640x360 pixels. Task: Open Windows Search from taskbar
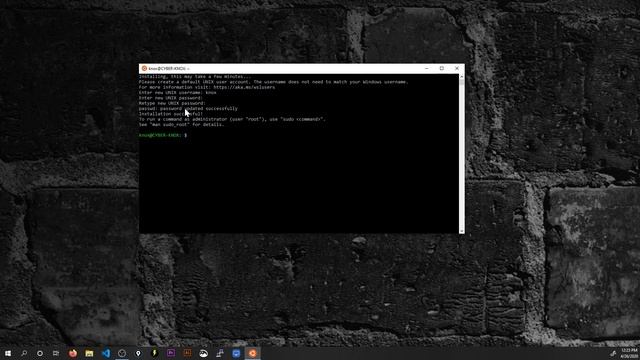24,353
